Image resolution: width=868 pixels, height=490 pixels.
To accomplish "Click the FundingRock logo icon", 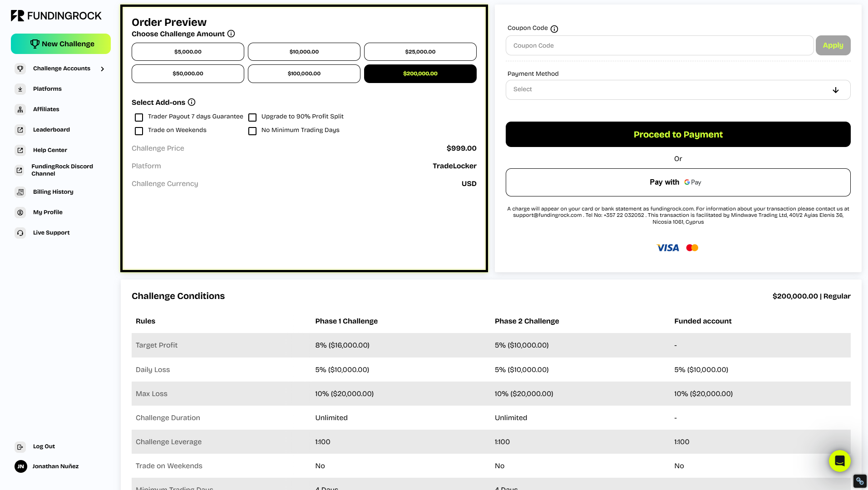I will point(18,16).
